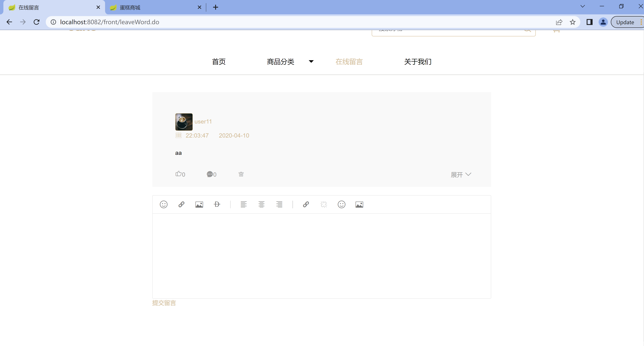This screenshot has height=346, width=644.
Task: Go back using browser back arrow
Action: 9,22
